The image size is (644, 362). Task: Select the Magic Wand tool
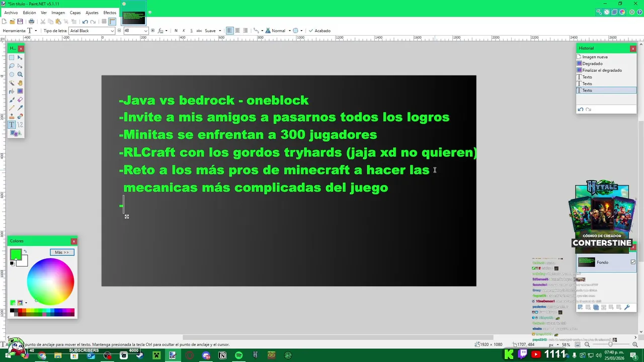pos(12,83)
